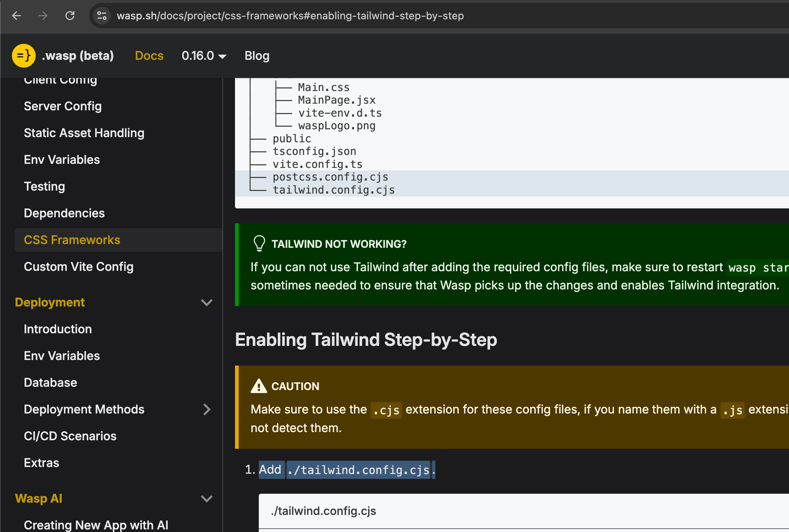Open the Testing sidebar page
This screenshot has width=789, height=532.
(44, 186)
